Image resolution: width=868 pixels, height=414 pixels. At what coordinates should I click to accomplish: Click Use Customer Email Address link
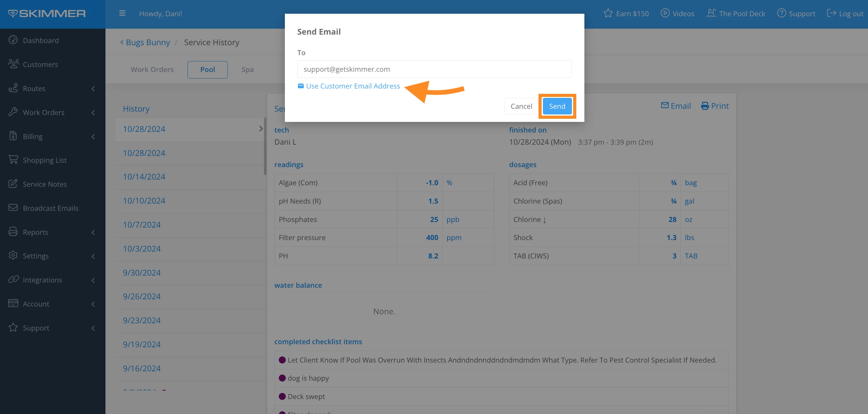(353, 86)
